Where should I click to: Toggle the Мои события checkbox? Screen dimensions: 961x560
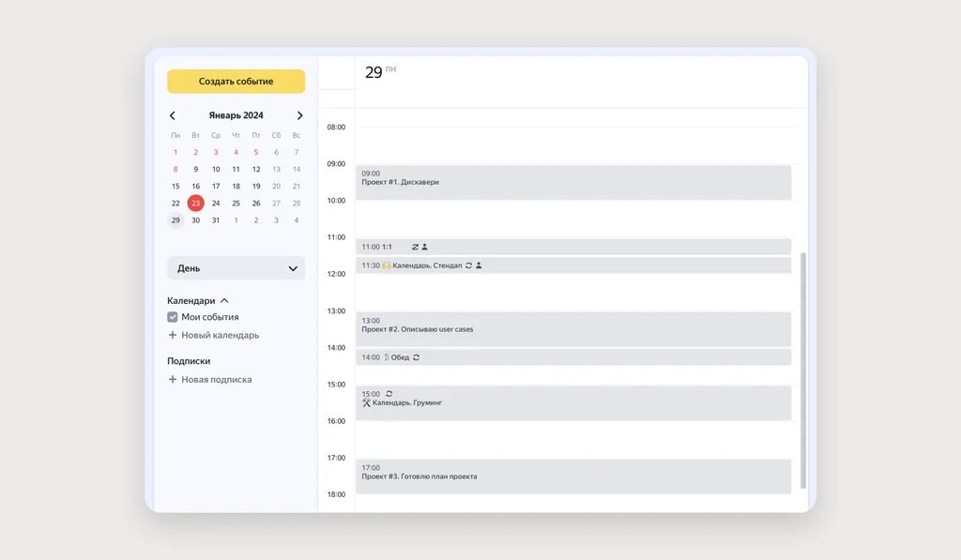pos(173,317)
